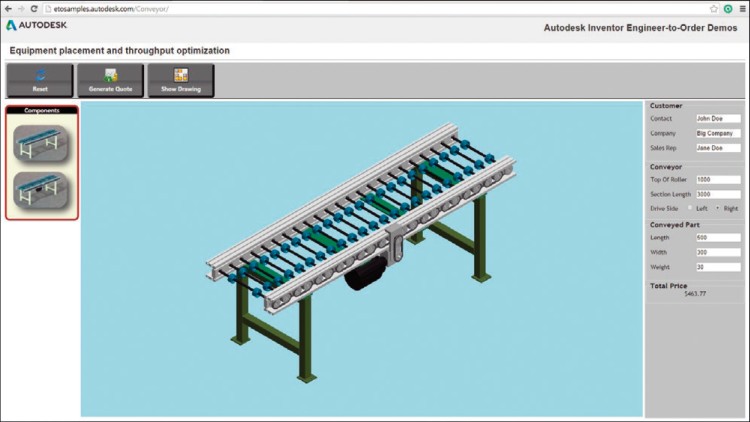Image resolution: width=750 pixels, height=422 pixels.
Task: Set Drive Side to Right
Action: [x=717, y=208]
